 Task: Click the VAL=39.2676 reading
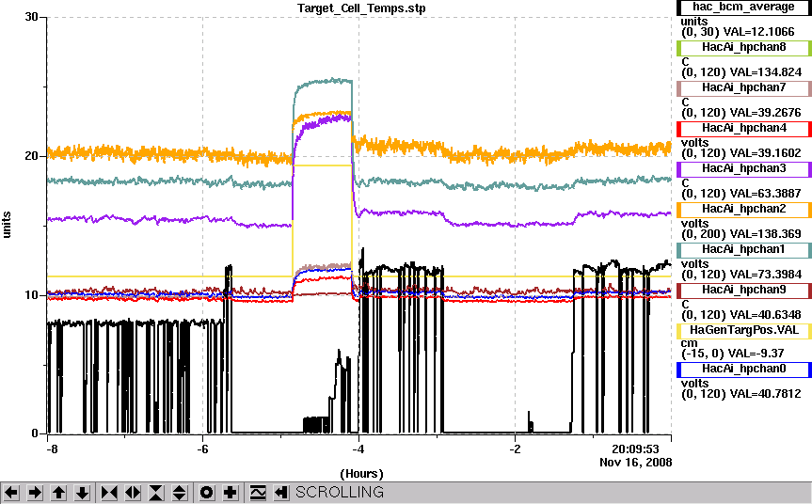point(765,113)
